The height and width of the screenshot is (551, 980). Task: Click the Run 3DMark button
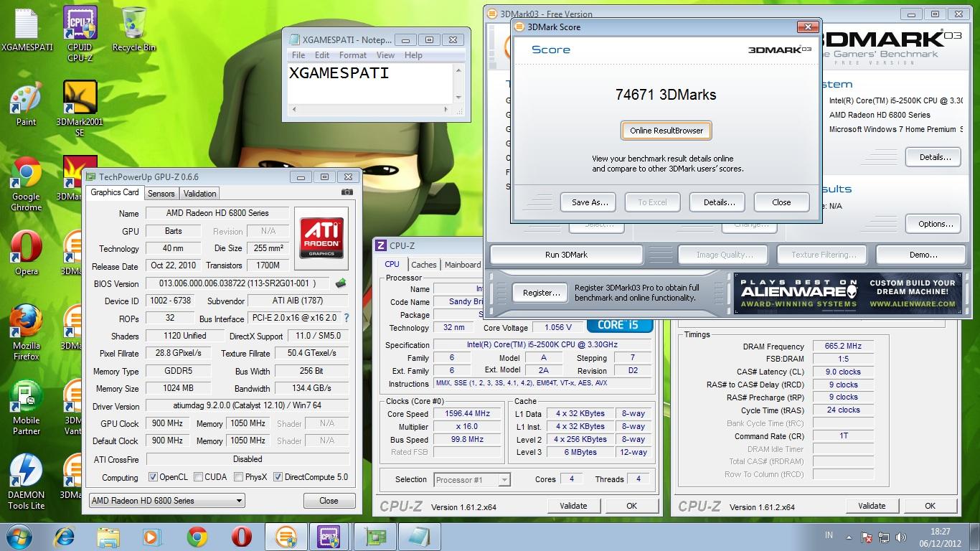[566, 255]
